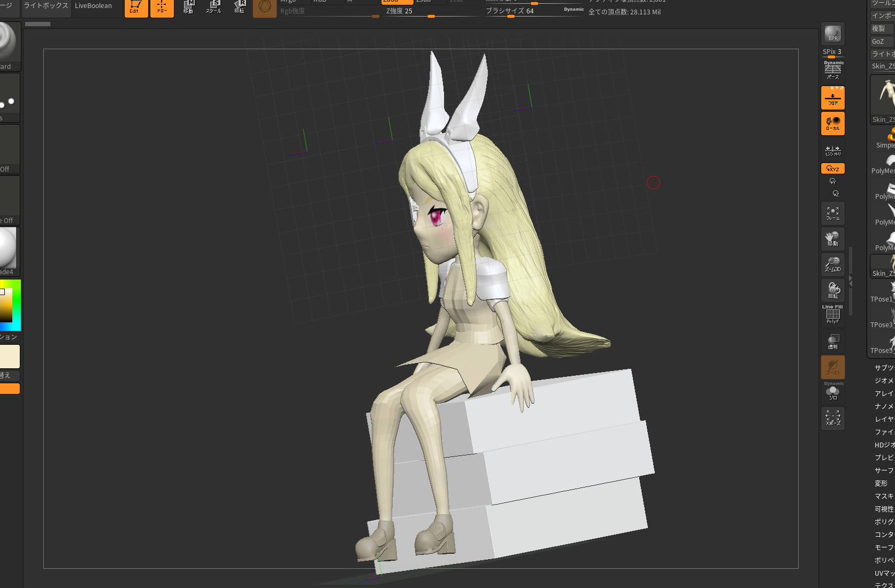Toggle the XYZ rotation mode button
Viewport: 895px width, 588px height.
pyautogui.click(x=832, y=168)
